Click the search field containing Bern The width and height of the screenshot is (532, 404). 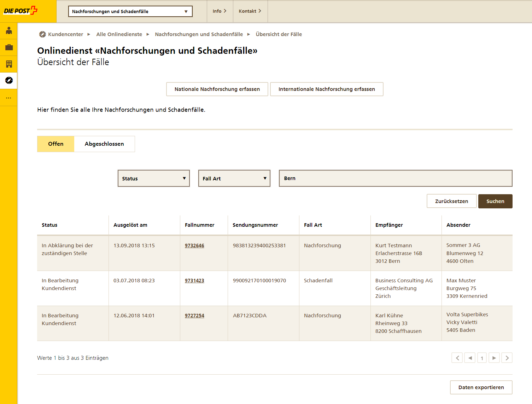click(395, 178)
